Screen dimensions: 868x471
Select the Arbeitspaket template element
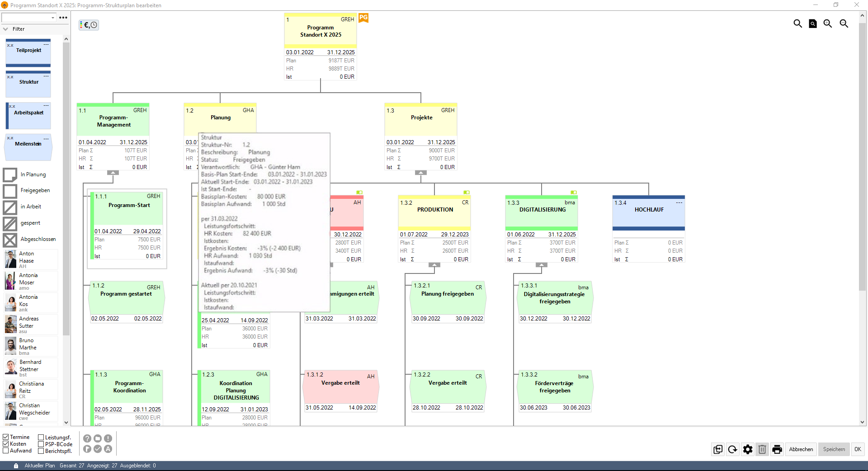pyautogui.click(x=28, y=116)
